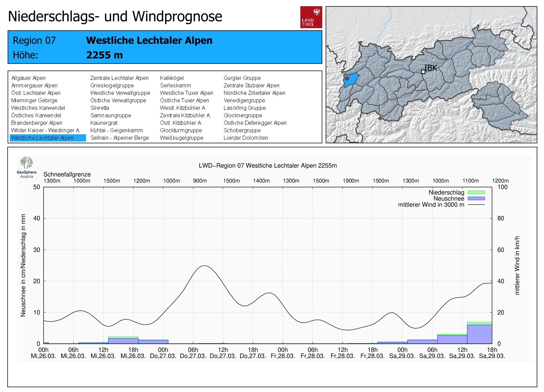
Task: Click the blue Neuschnee legend swatch
Action: point(476,199)
